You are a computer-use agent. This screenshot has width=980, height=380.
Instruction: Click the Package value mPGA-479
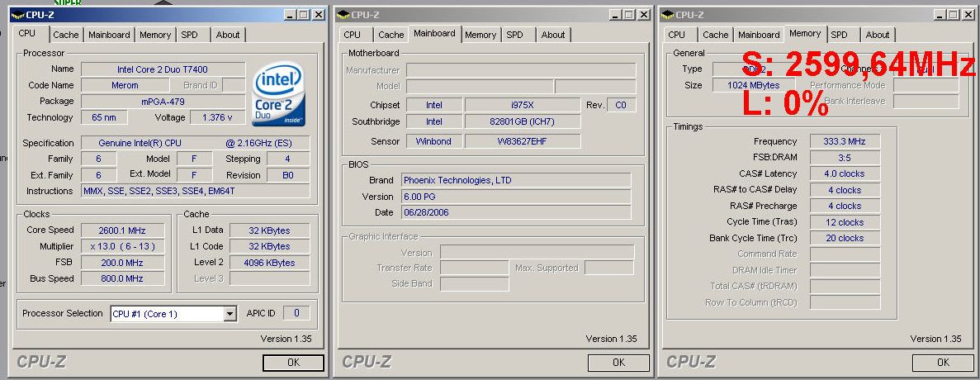[x=163, y=102]
